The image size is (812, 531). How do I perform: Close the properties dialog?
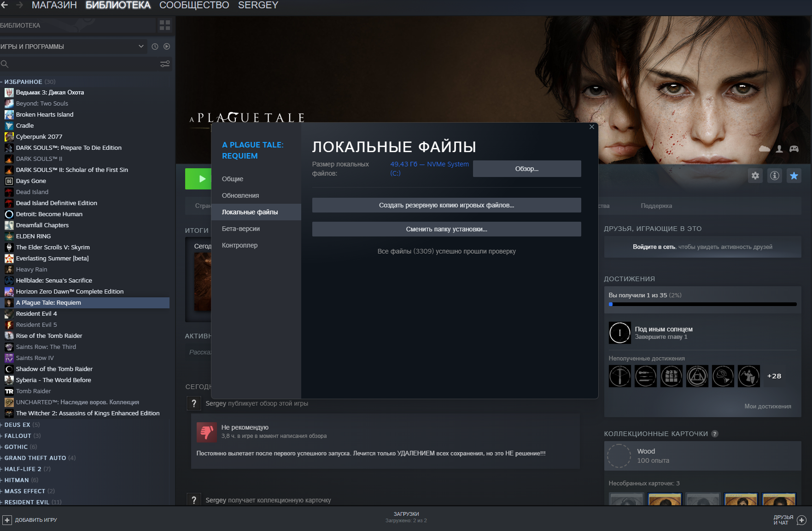point(592,127)
